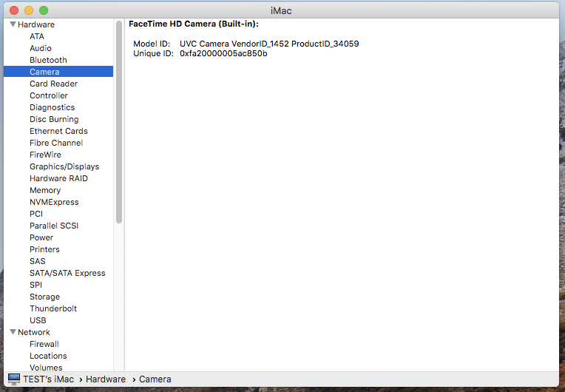Image resolution: width=565 pixels, height=392 pixels.
Task: Select Volumes under Network
Action: (46, 368)
